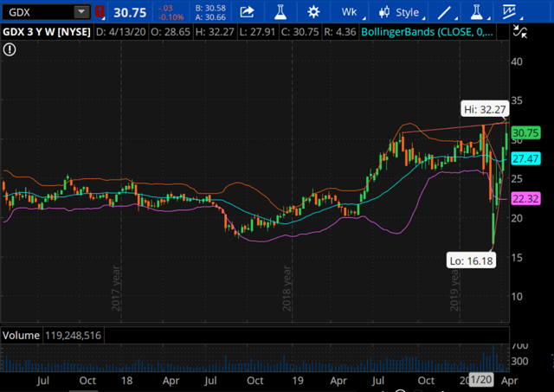
Task: Click the R: 4.36 range value
Action: point(340,32)
